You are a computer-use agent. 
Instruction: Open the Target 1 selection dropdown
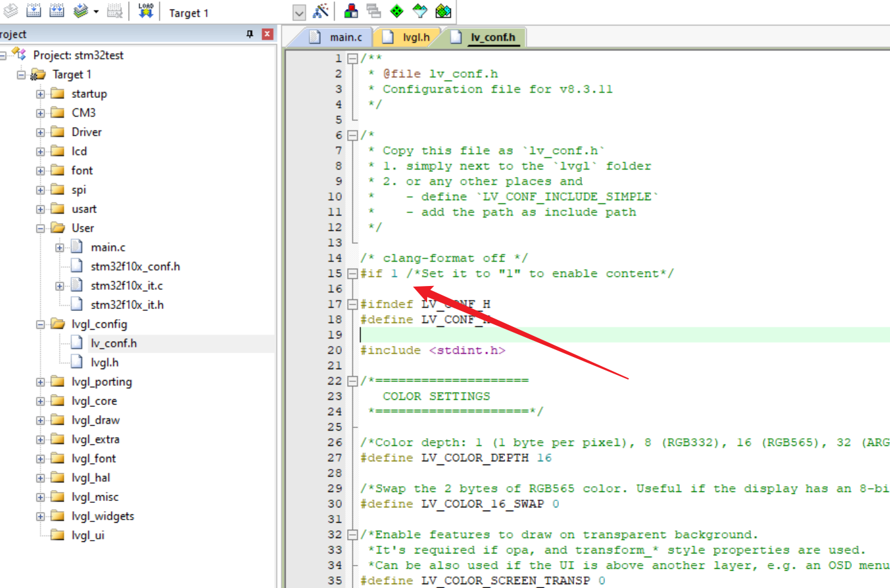299,13
